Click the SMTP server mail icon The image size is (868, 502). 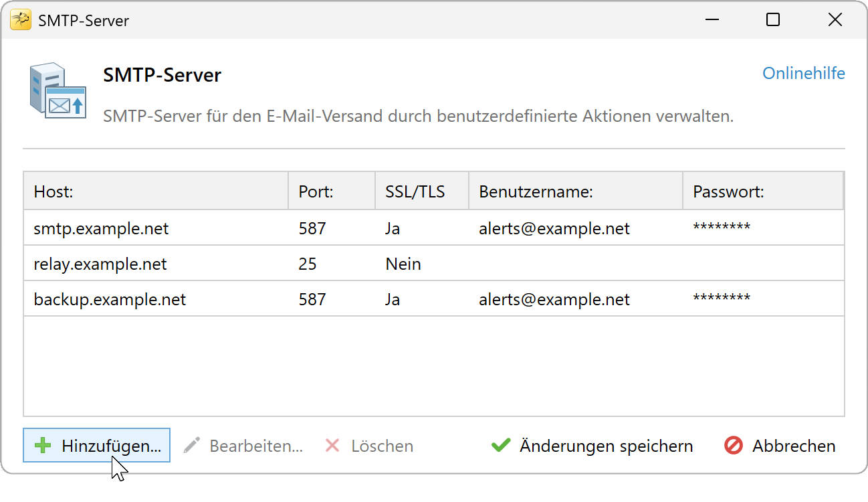click(x=58, y=91)
